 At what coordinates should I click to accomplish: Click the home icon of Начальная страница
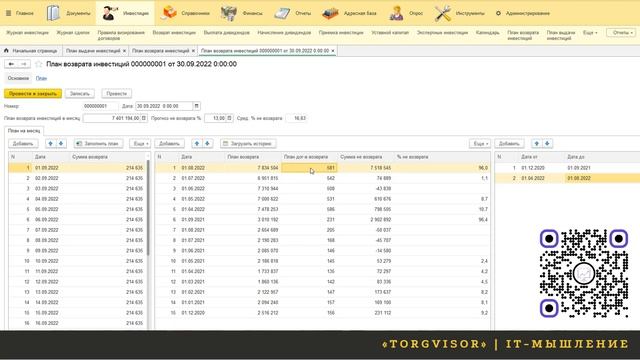6,51
